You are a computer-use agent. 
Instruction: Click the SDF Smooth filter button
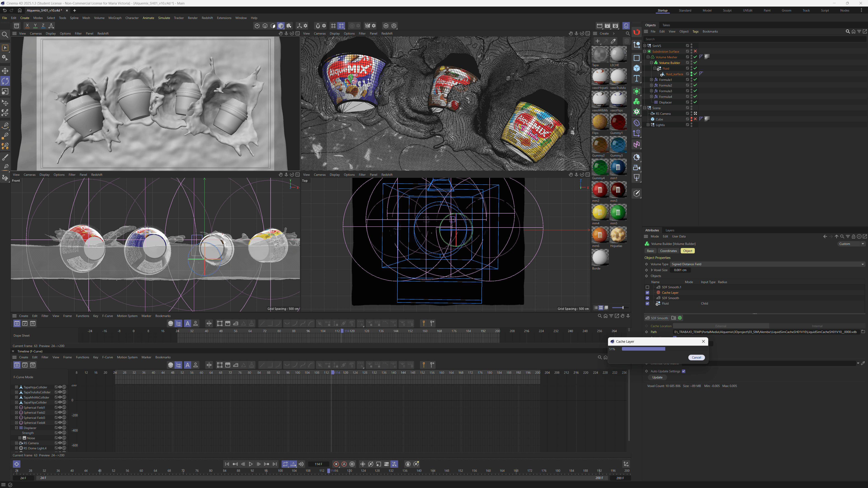657,318
